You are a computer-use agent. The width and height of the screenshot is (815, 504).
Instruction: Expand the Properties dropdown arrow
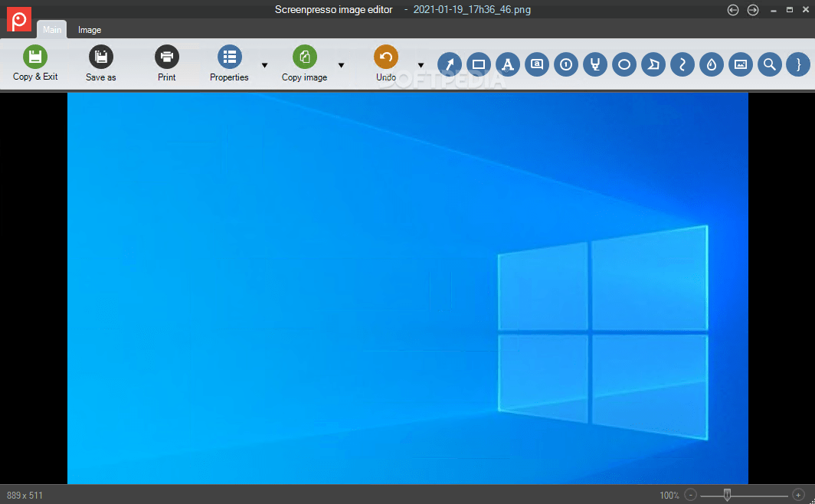tap(264, 65)
